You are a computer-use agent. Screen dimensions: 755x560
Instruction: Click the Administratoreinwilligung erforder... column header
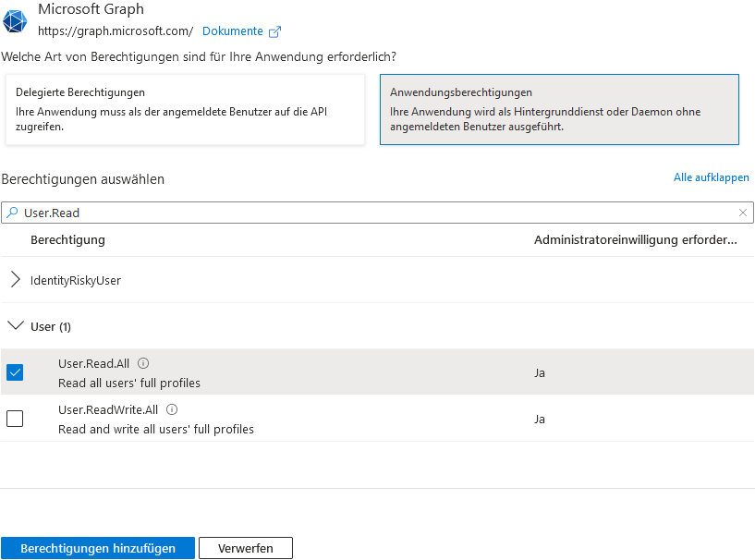tap(636, 239)
